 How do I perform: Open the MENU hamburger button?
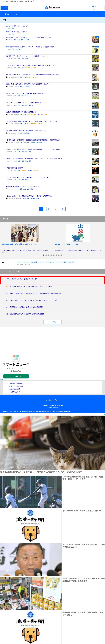click(4, 8)
